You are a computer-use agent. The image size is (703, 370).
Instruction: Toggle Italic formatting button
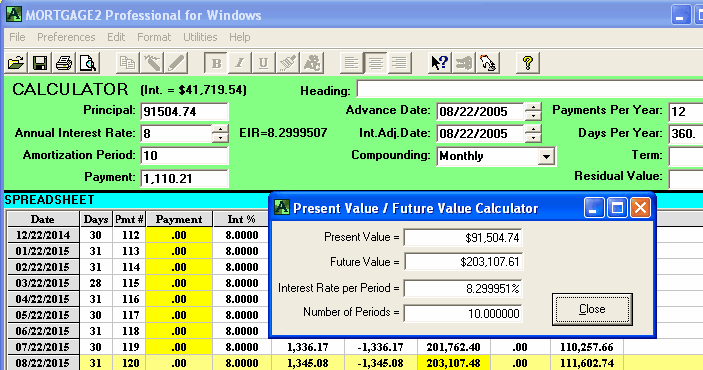point(239,63)
